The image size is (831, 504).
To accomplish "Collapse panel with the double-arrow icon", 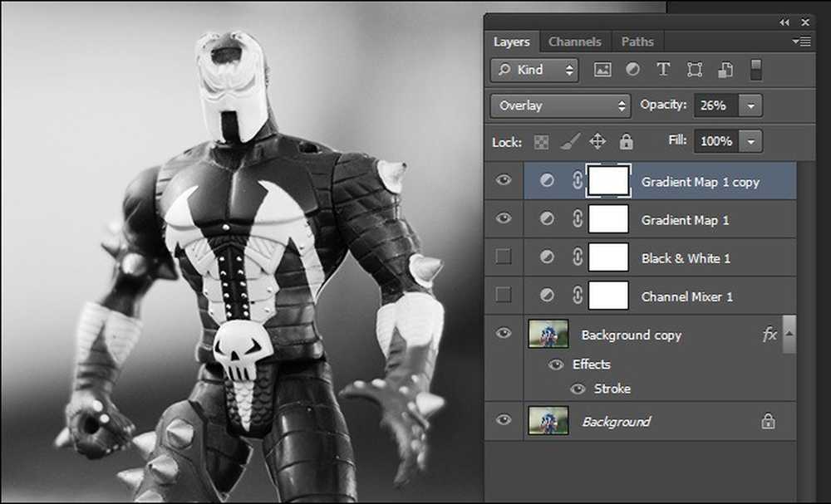I will (x=784, y=22).
